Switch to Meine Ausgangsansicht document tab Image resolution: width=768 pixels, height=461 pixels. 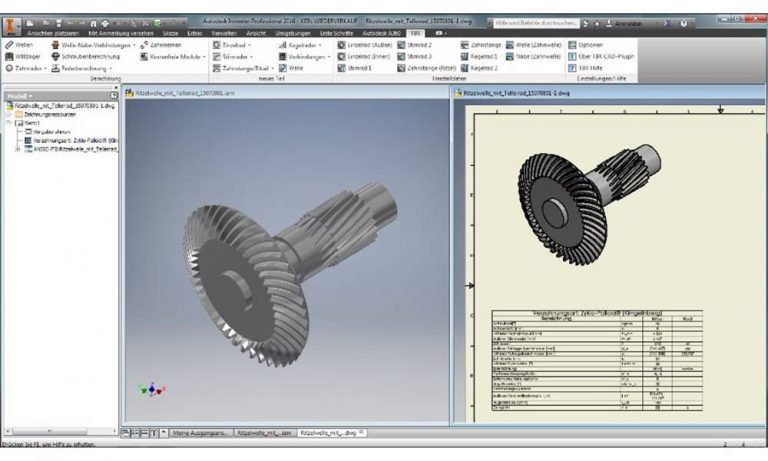201,433
